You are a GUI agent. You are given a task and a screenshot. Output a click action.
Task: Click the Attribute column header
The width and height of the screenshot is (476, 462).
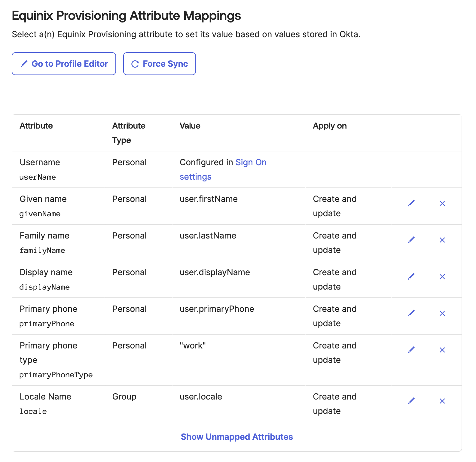36,126
